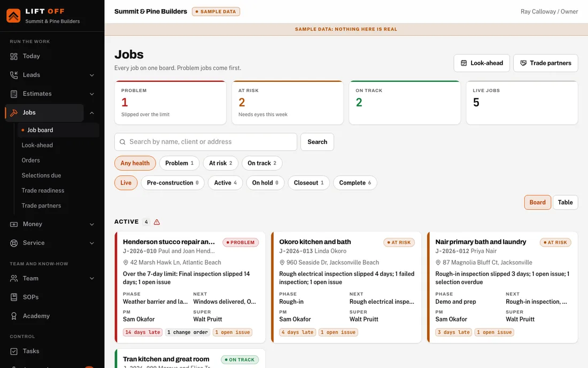Click the Money banknote icon
Image resolution: width=588 pixels, height=368 pixels.
[14, 224]
